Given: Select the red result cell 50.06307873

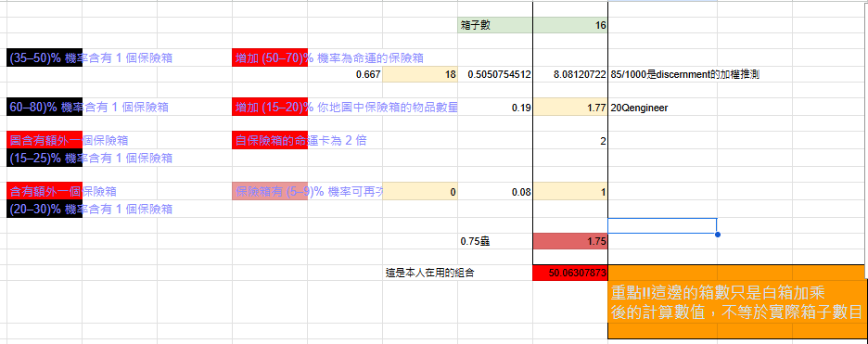Looking at the screenshot, I should (x=569, y=273).
